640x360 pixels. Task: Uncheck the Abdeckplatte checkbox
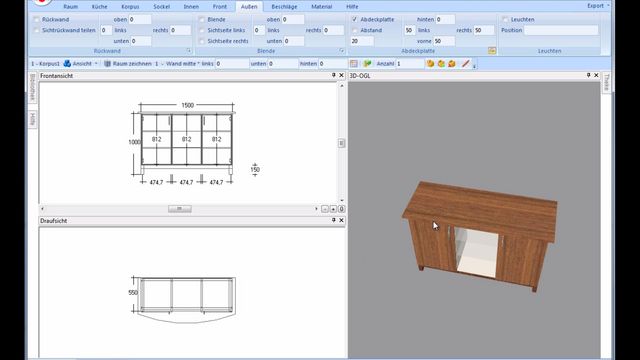point(355,20)
